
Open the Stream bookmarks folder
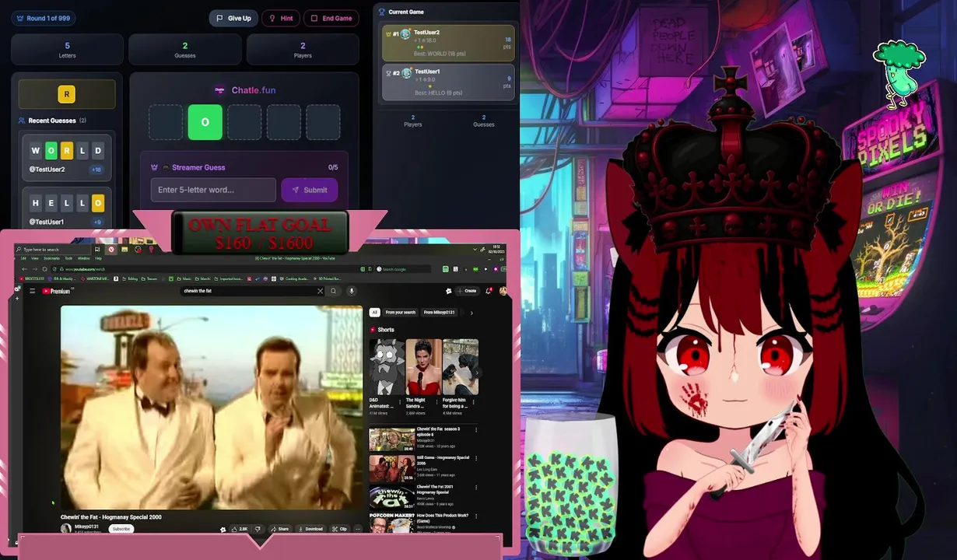click(x=148, y=278)
